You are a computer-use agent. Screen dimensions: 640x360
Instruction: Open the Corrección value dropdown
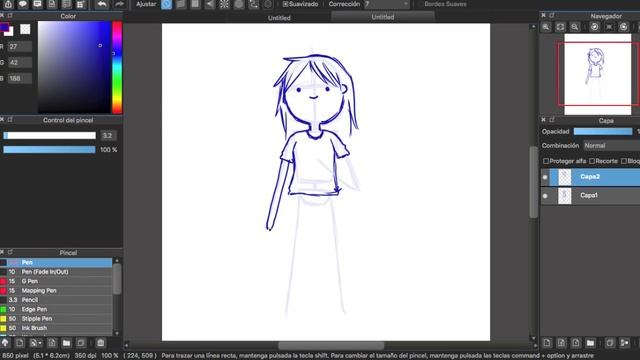[387, 4]
